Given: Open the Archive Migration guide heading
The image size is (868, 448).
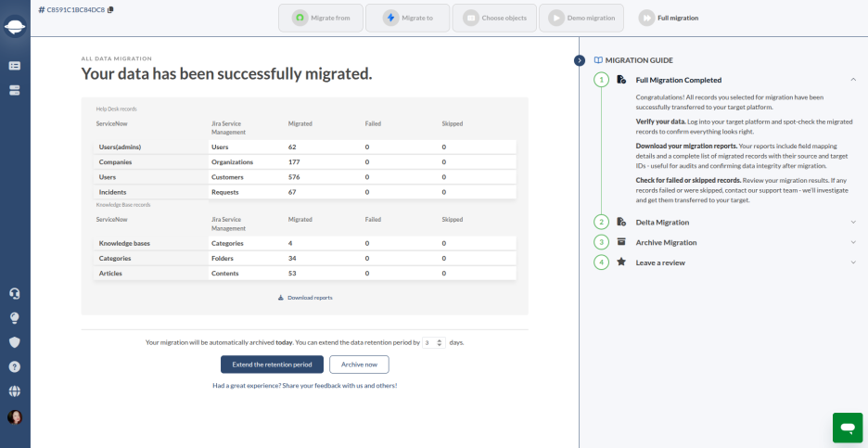Looking at the screenshot, I should pyautogui.click(x=666, y=243).
